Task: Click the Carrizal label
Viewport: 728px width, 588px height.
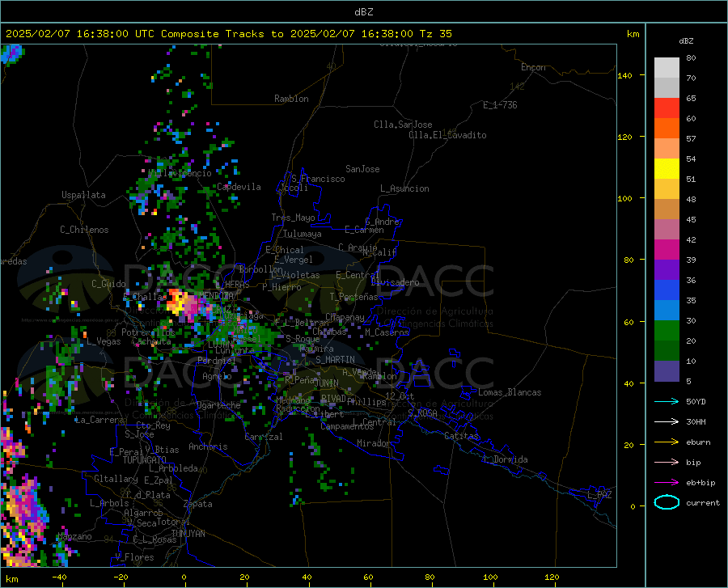Action: [264, 437]
